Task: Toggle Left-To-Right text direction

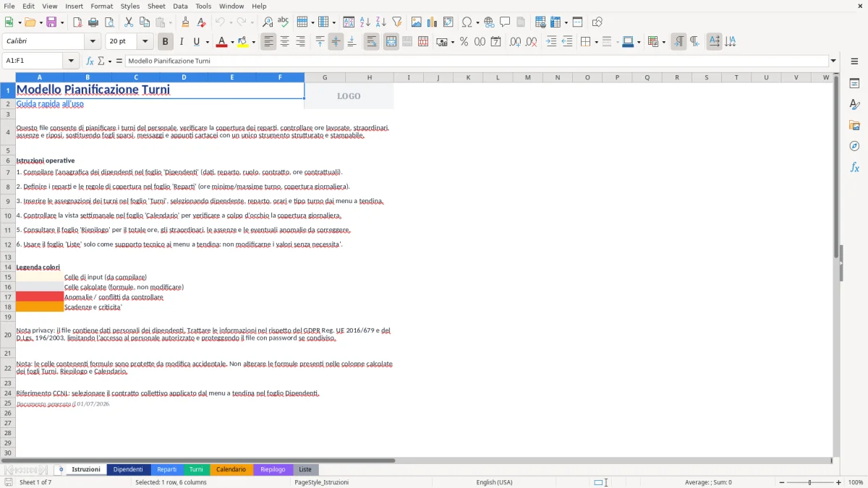Action: point(678,42)
